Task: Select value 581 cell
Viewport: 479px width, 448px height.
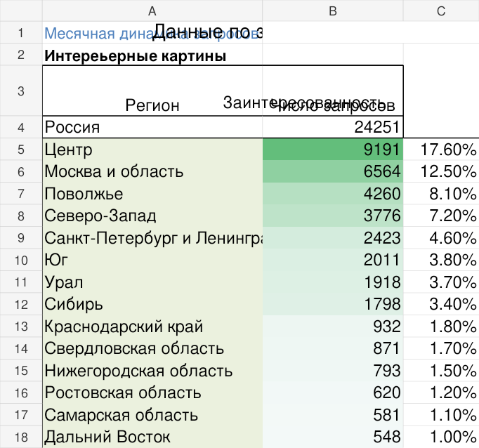Action: point(333,414)
